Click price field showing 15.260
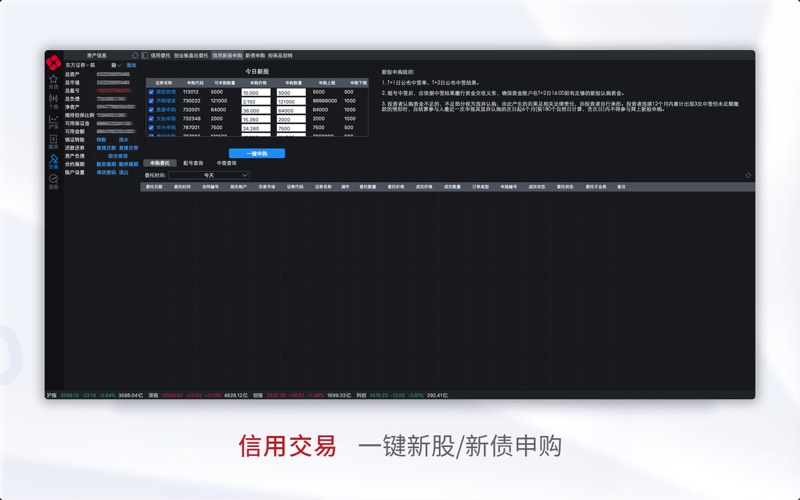 coord(256,119)
